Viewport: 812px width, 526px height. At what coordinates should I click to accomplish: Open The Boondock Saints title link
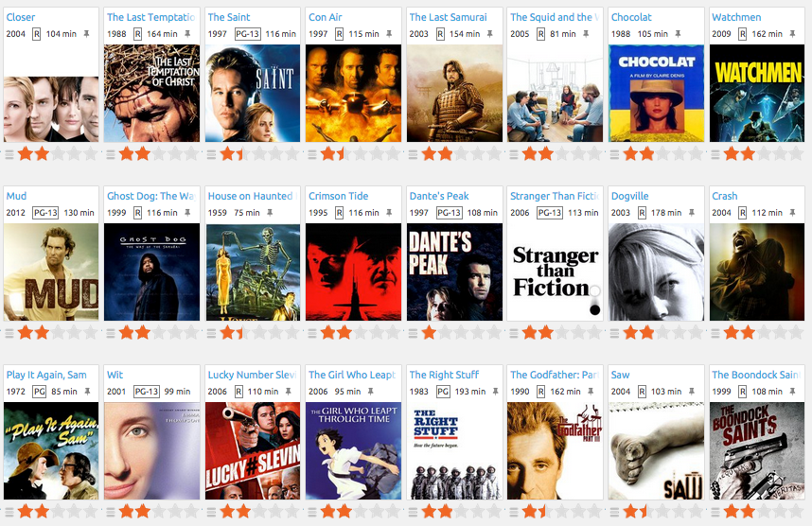pyautogui.click(x=755, y=375)
